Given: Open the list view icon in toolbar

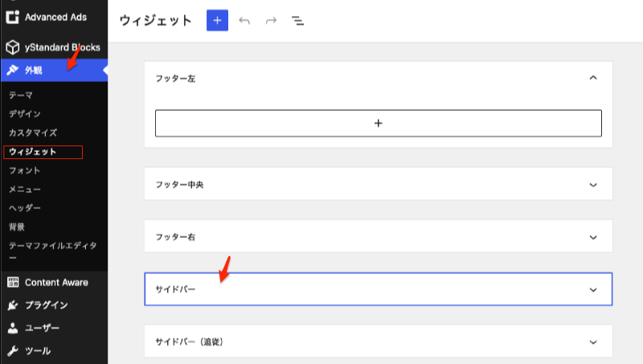Looking at the screenshot, I should [297, 21].
